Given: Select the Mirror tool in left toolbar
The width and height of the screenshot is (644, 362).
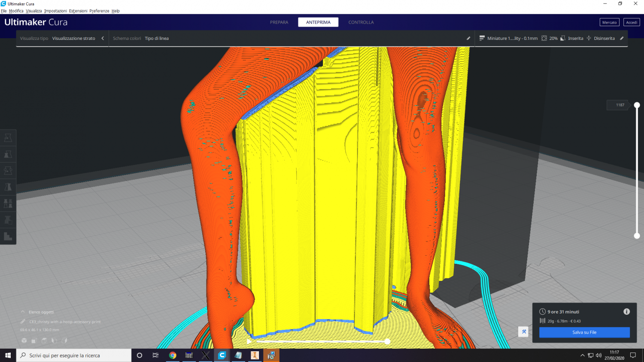Looking at the screenshot, I should [8, 187].
